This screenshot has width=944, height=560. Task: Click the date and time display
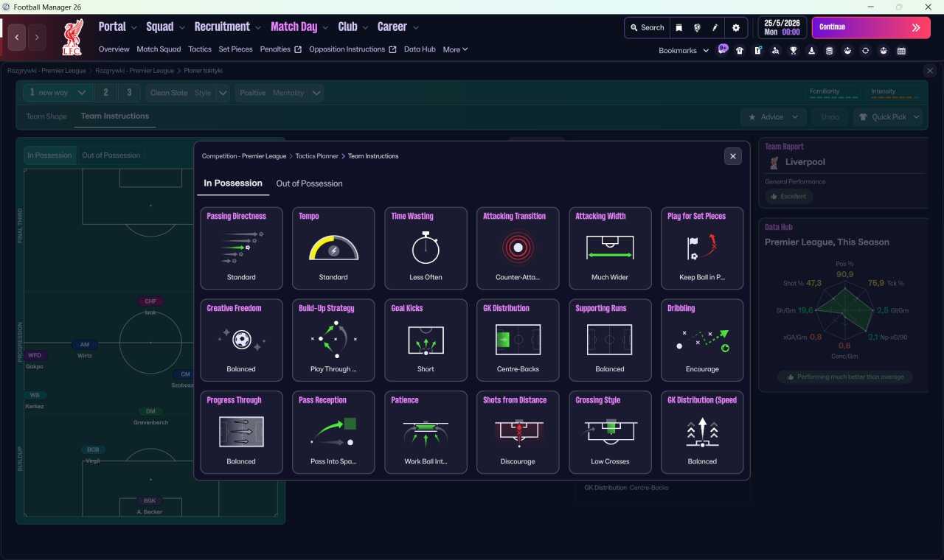click(782, 27)
